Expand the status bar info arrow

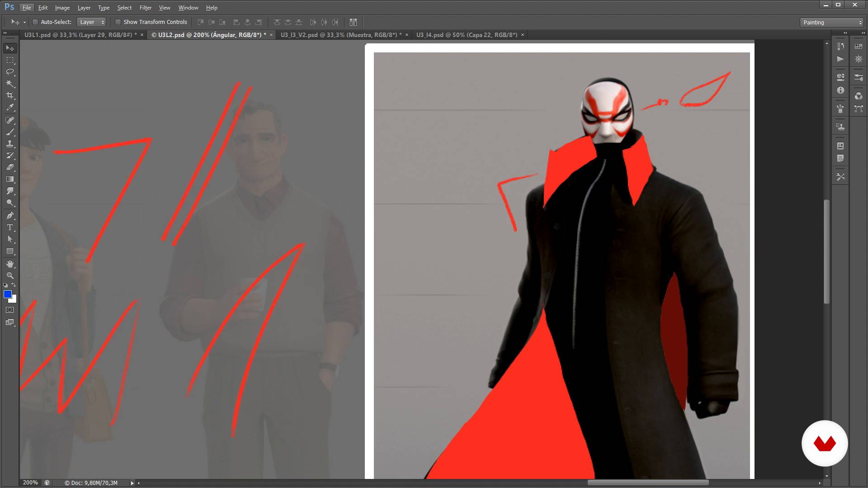[x=132, y=483]
